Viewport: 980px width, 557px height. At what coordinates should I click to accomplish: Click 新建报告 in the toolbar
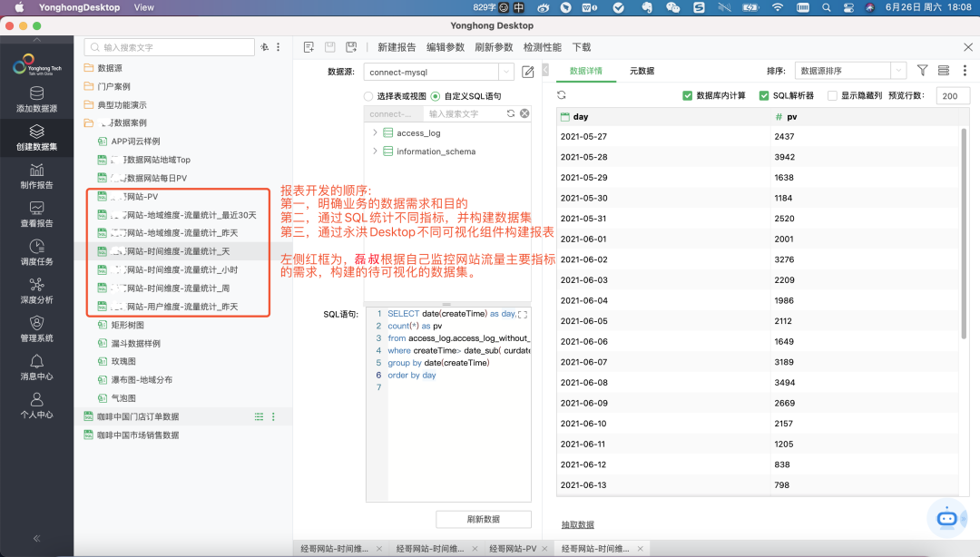point(397,47)
